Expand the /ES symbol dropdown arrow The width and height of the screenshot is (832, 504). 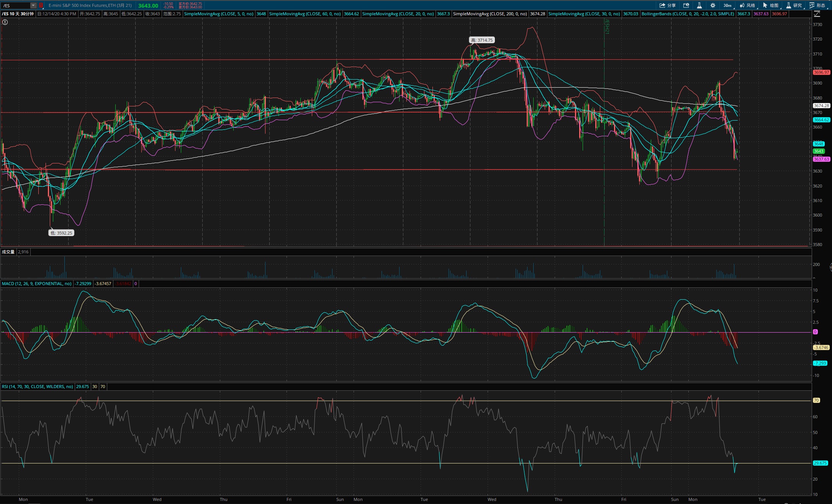point(33,5)
